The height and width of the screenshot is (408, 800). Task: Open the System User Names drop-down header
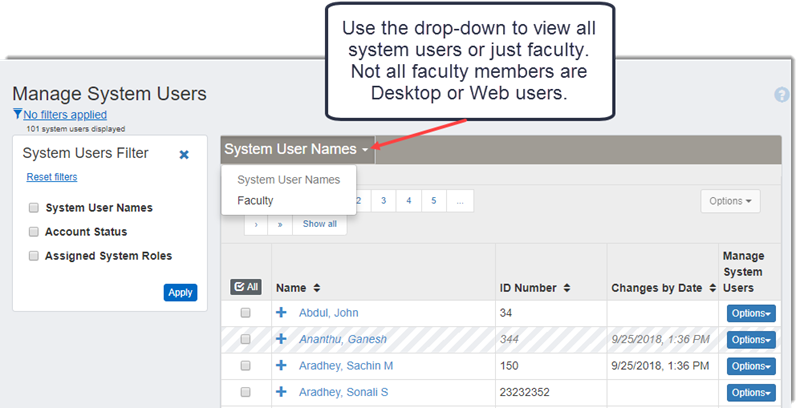296,149
